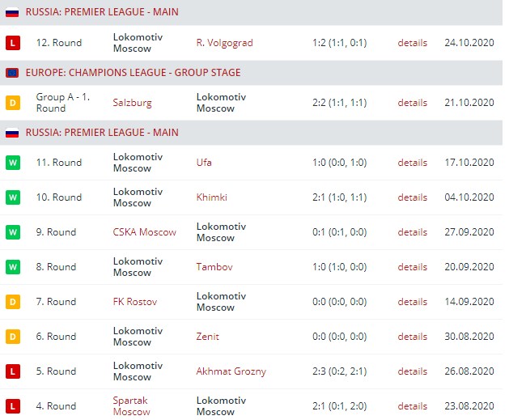Click the Russian flag icon in top header

point(12,12)
